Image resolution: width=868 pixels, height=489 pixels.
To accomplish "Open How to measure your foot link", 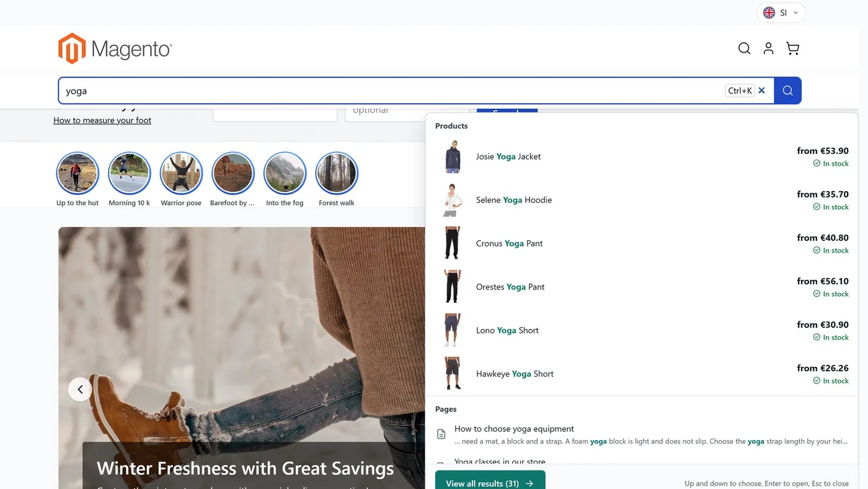I will 102,120.
